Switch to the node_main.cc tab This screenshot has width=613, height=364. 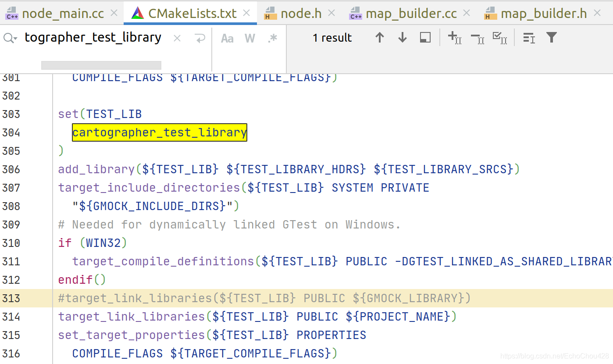63,13
